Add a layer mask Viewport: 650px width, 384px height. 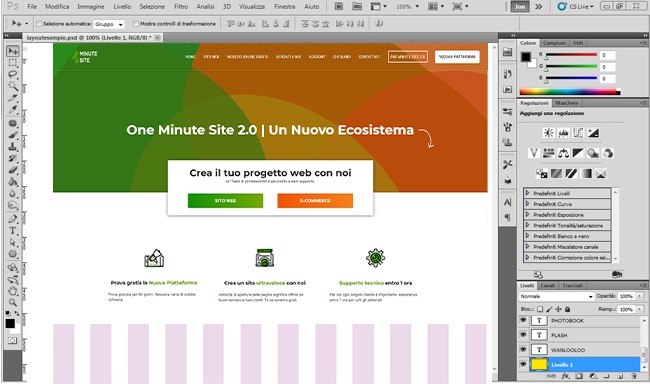pos(579,376)
